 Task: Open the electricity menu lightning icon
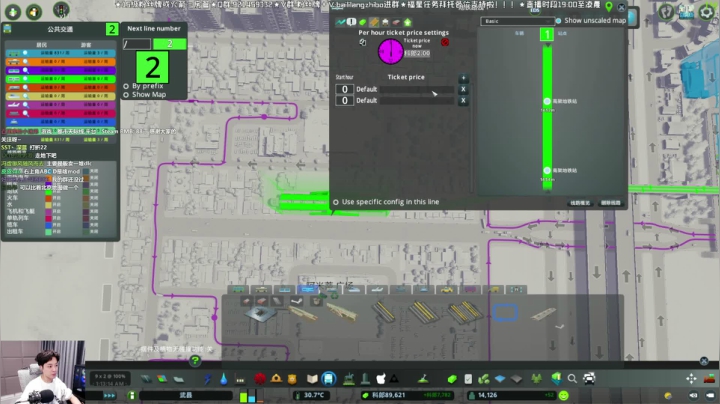[208, 379]
